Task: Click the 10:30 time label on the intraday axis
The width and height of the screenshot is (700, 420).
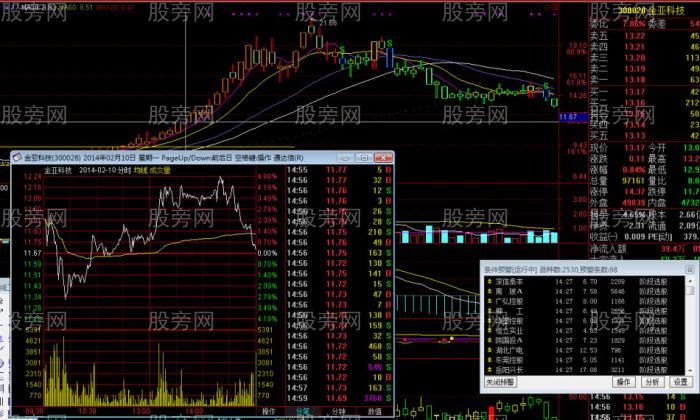Action: coord(88,411)
